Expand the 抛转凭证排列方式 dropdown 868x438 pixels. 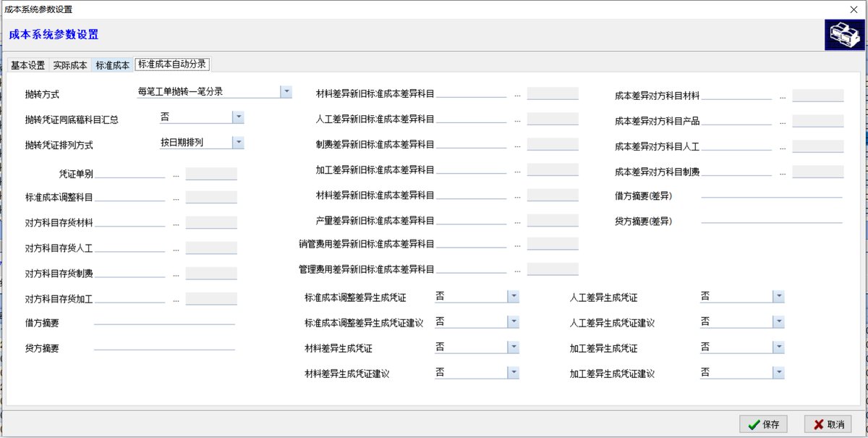click(x=238, y=143)
